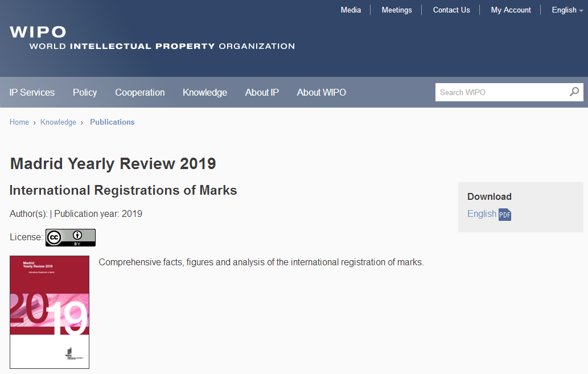Go to the Publications breadcrumb

[112, 122]
